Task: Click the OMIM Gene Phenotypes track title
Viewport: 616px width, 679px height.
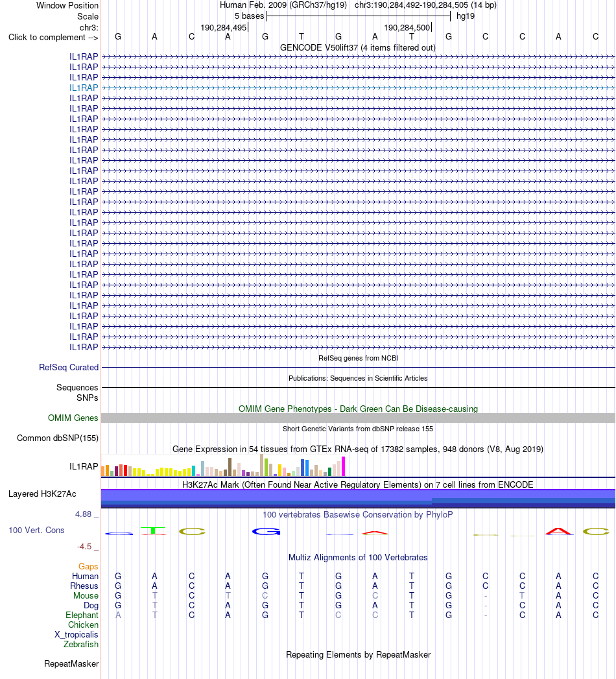Action: [358, 409]
